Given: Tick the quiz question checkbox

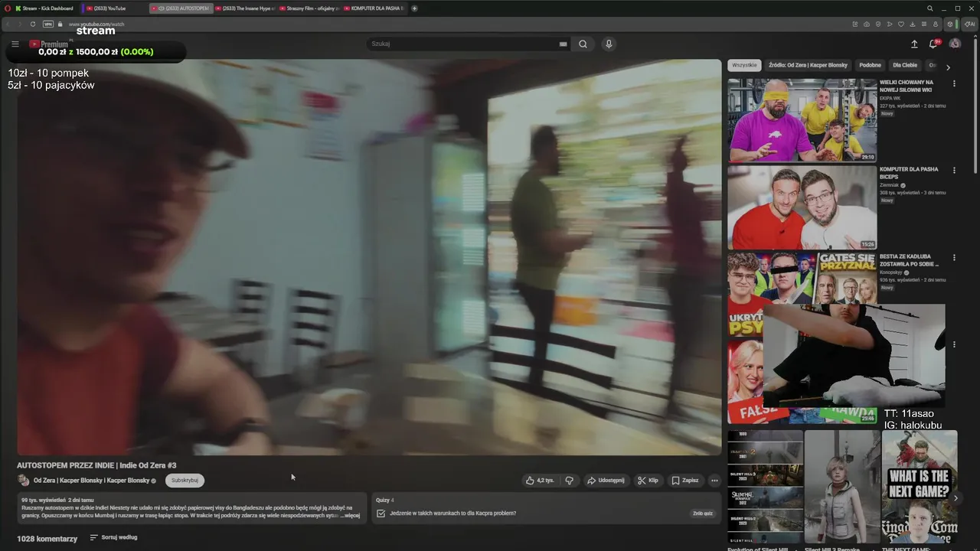Looking at the screenshot, I should pos(381,514).
